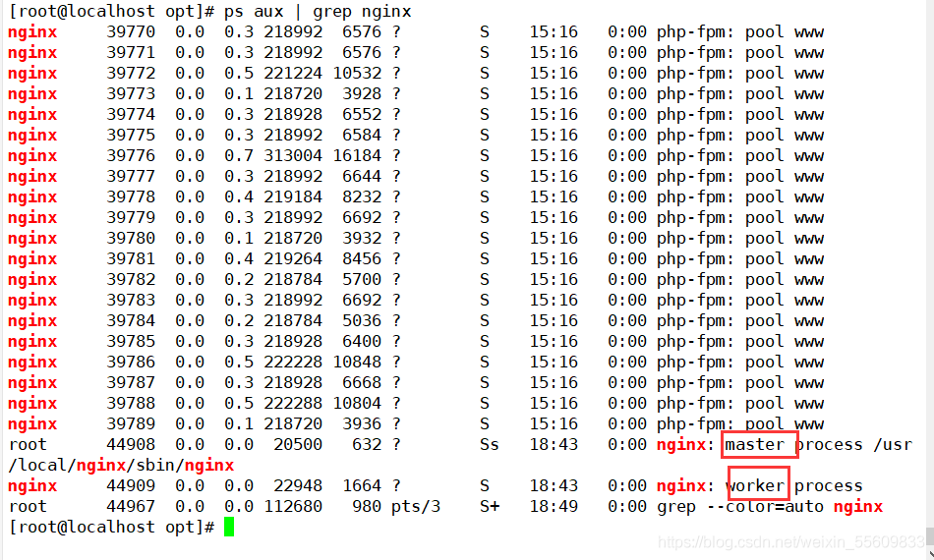Image resolution: width=934 pixels, height=560 pixels.
Task: Select PID 44908 of the nginx master
Action: (x=131, y=444)
